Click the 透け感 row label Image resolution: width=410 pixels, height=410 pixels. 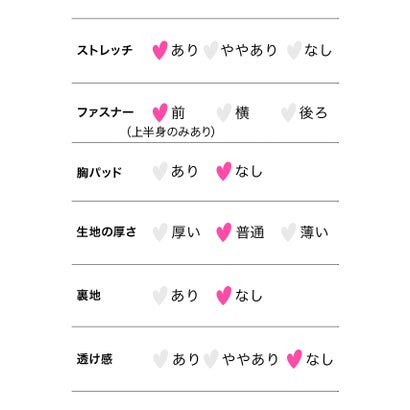pyautogui.click(x=95, y=359)
